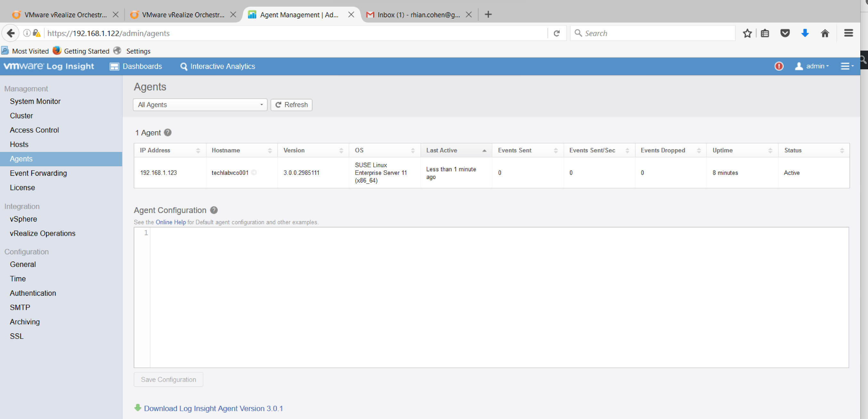The height and width of the screenshot is (419, 868).
Task: Open the downloads arrow icon
Action: pyautogui.click(x=805, y=33)
